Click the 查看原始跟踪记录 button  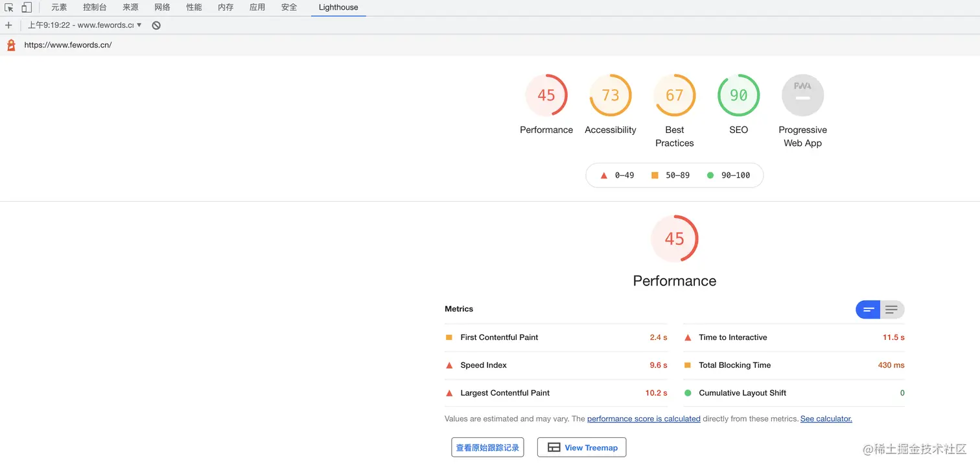click(487, 448)
